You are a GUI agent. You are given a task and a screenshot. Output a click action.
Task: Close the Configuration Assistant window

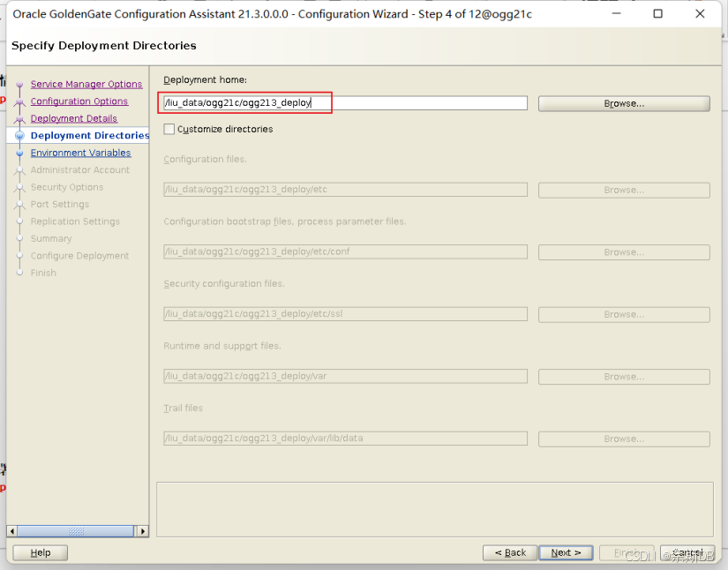point(700,14)
